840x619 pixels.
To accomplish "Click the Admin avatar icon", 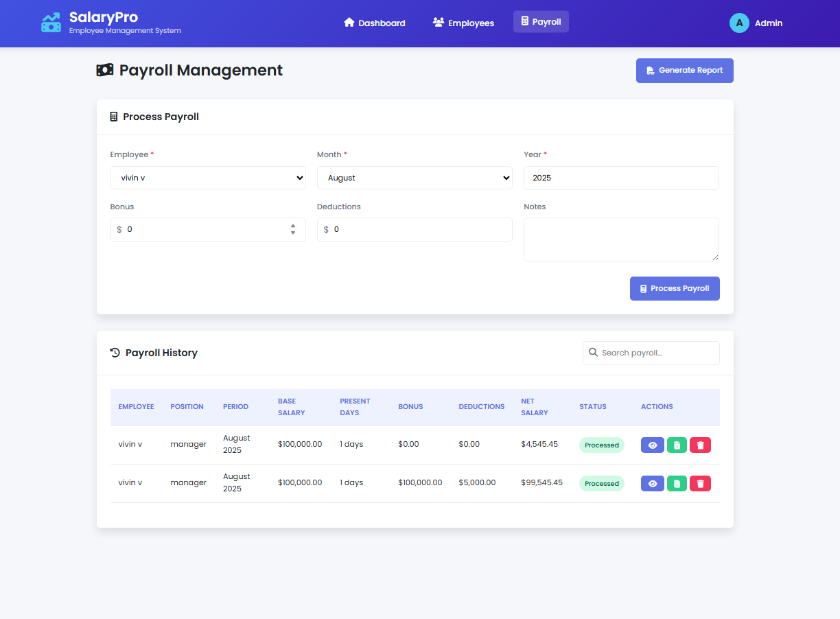I will tap(739, 23).
